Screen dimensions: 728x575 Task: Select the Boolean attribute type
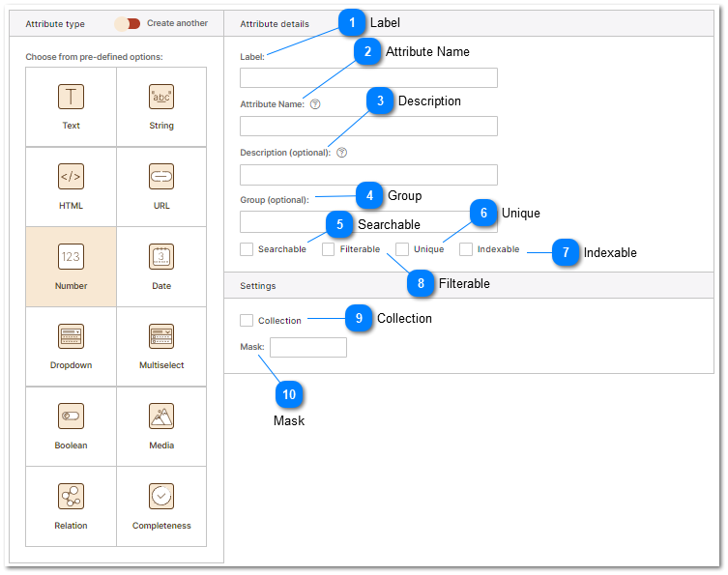click(x=71, y=417)
